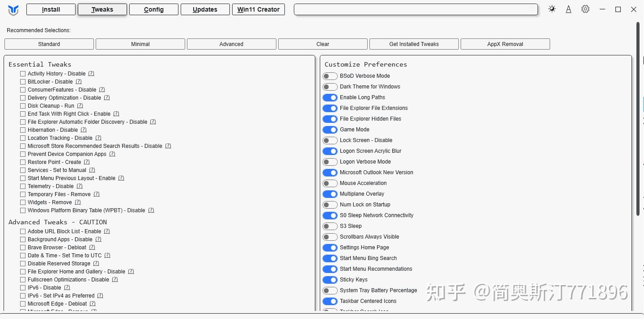Open help icon beside BitLocker - Disable
Screen dimensions: 644x319
(x=79, y=82)
